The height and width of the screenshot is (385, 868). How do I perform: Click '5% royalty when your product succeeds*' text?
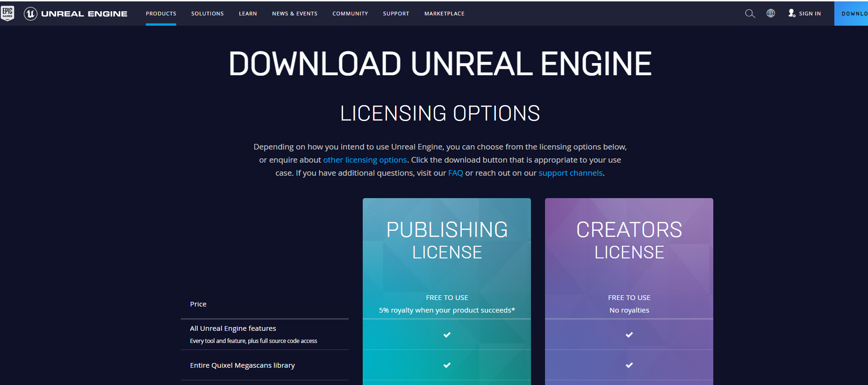point(447,310)
